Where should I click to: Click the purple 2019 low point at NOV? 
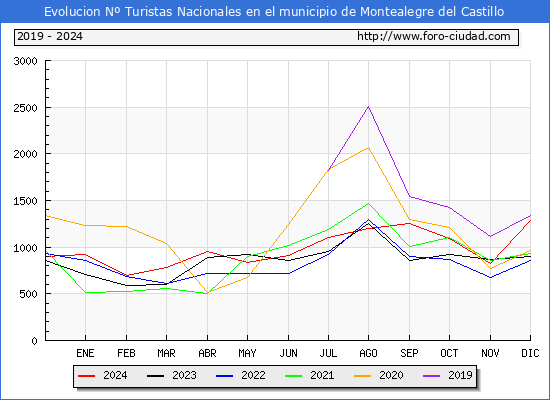[x=490, y=236]
